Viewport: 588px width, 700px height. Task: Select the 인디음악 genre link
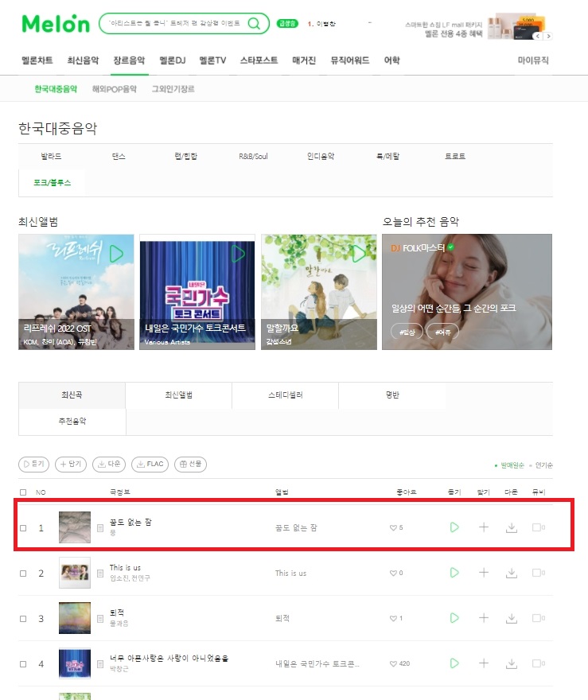321,156
